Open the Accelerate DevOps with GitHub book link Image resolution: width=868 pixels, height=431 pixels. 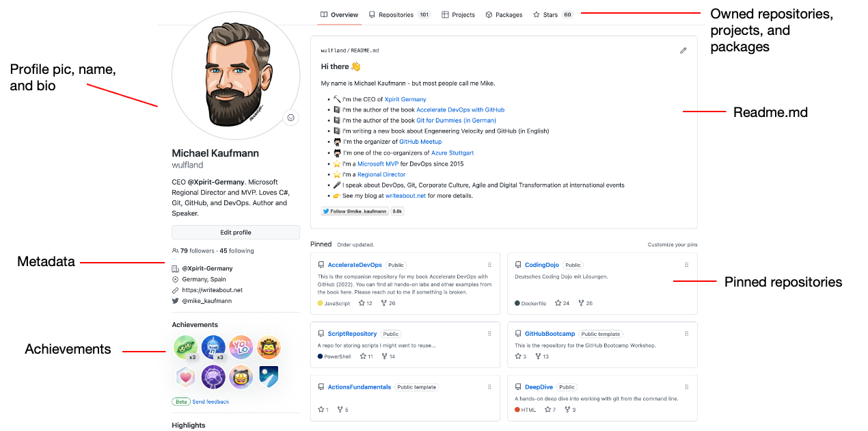[461, 110]
